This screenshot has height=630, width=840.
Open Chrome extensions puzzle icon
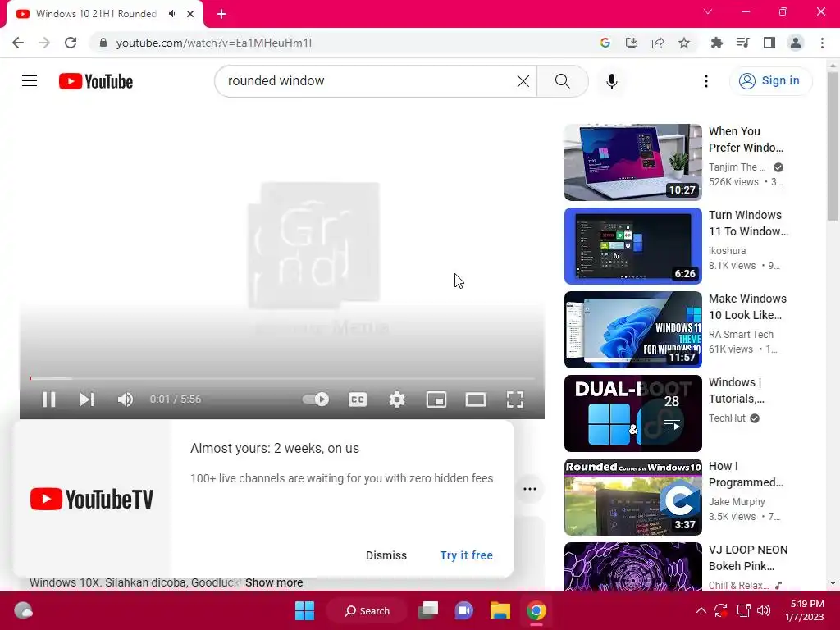point(716,43)
